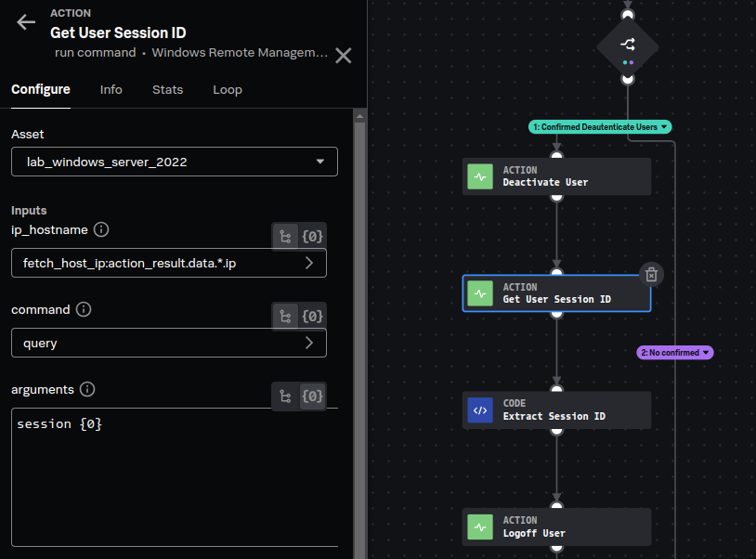The height and width of the screenshot is (559, 756).
Task: Toggle the command {0} format button
Action: pos(313,317)
